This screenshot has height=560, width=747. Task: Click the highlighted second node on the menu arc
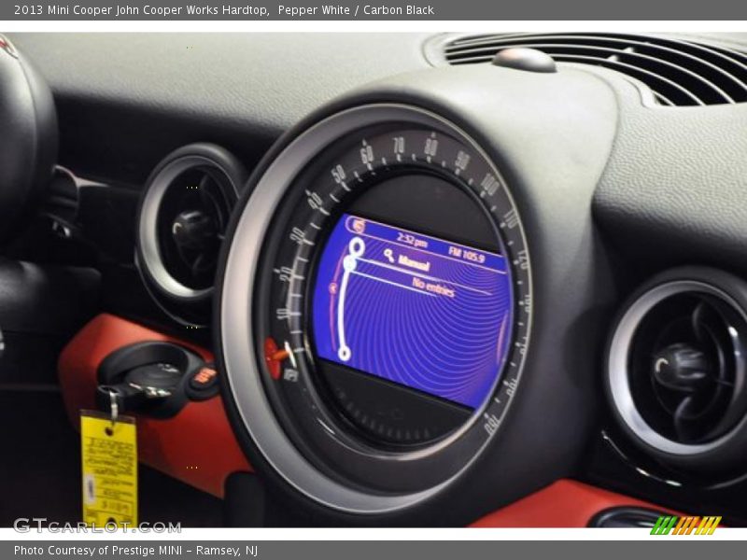349,262
